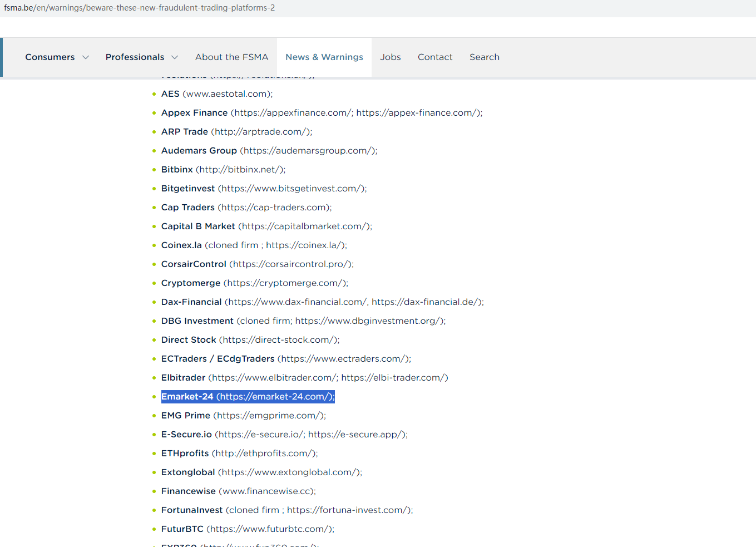Screen dimensions: 756x547
Task: Click the Capital B Market entry
Action: coord(198,226)
